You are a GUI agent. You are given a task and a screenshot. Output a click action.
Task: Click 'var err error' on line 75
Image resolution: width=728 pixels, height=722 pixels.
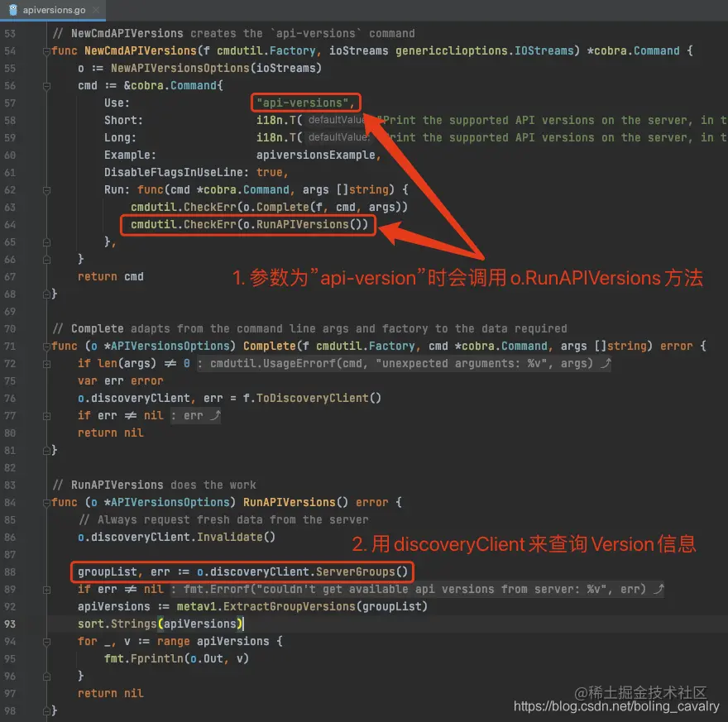click(121, 381)
